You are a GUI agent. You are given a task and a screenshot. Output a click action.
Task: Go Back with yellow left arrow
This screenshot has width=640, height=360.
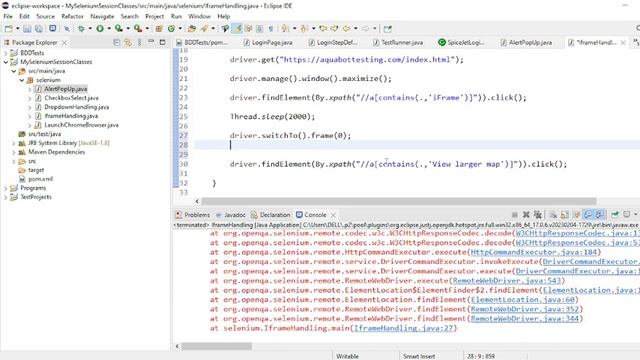347,29
